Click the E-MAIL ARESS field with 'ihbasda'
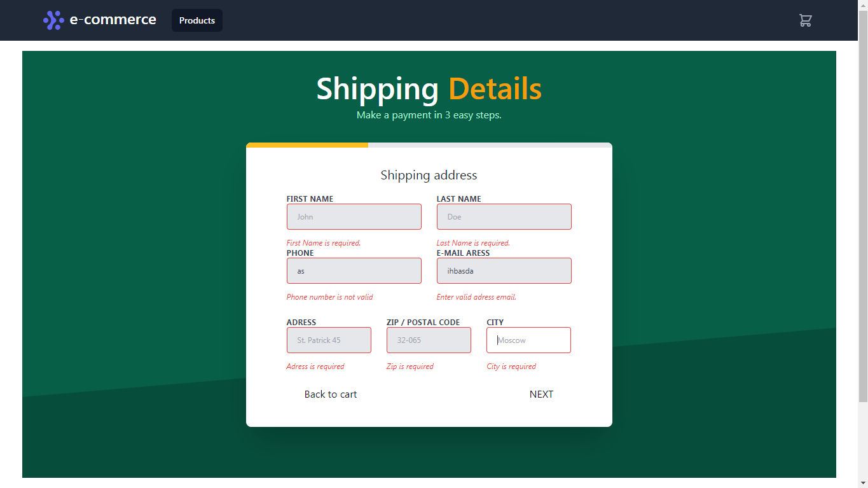This screenshot has height=488, width=868. pos(504,270)
